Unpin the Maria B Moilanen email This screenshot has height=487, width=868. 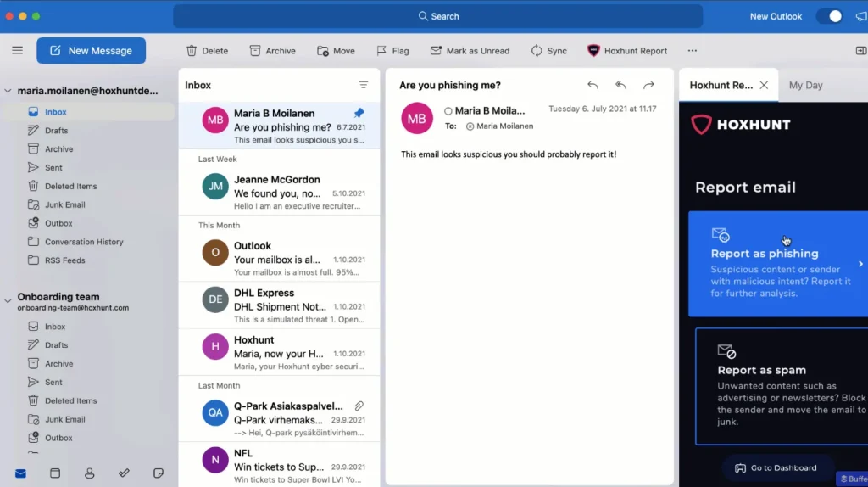coord(359,113)
